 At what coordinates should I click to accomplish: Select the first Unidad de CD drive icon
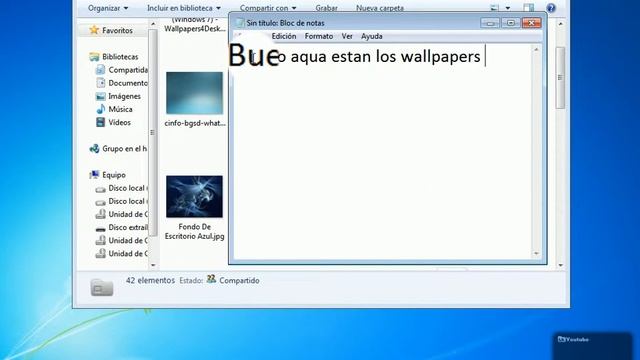[100, 214]
